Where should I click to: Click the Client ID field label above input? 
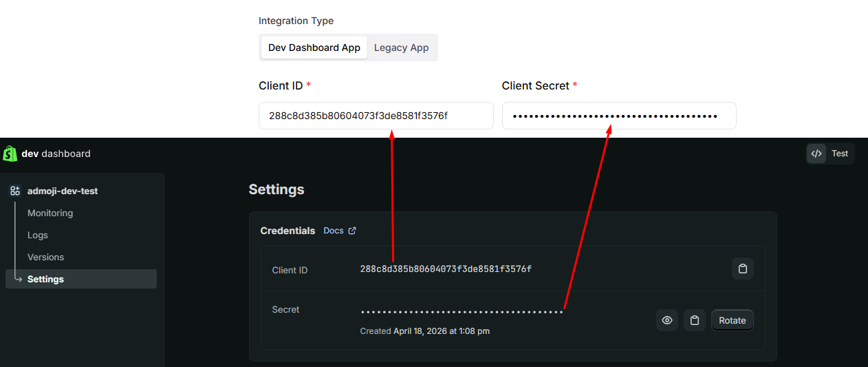click(x=285, y=85)
